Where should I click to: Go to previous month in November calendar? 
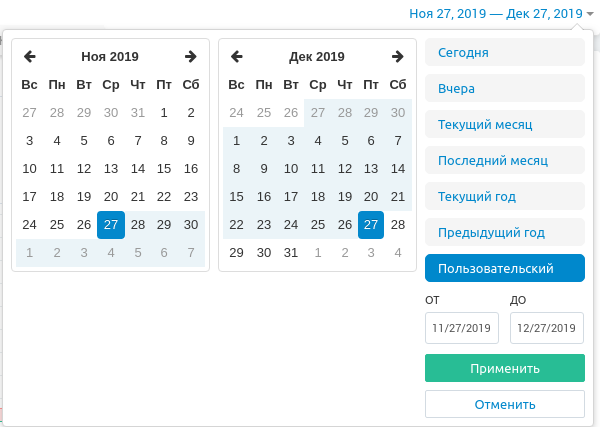(x=30, y=57)
